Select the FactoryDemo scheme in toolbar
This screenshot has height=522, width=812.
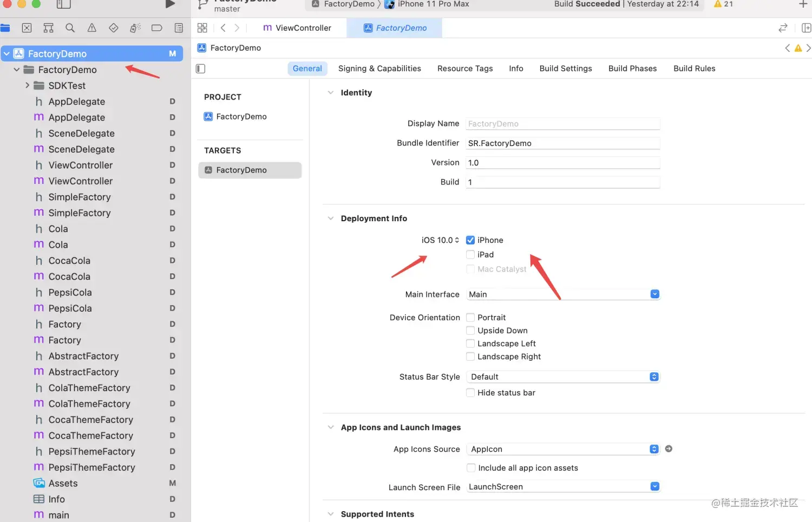pos(343,4)
